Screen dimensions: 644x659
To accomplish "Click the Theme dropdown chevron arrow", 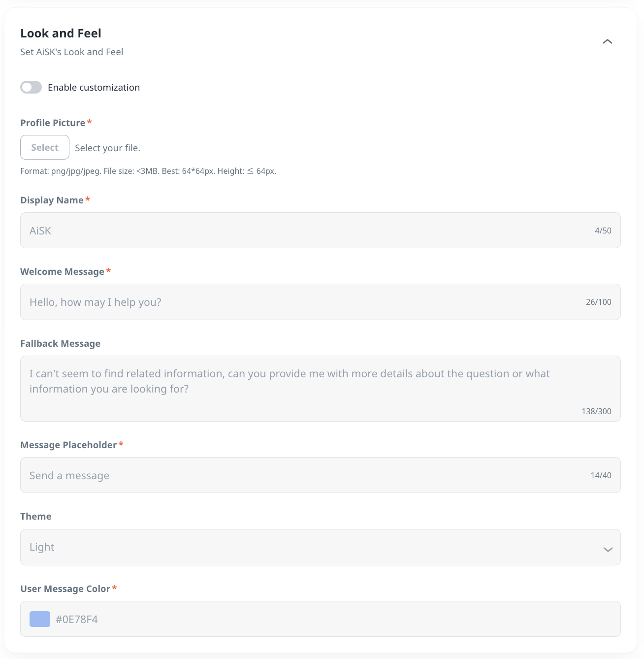I will click(608, 549).
